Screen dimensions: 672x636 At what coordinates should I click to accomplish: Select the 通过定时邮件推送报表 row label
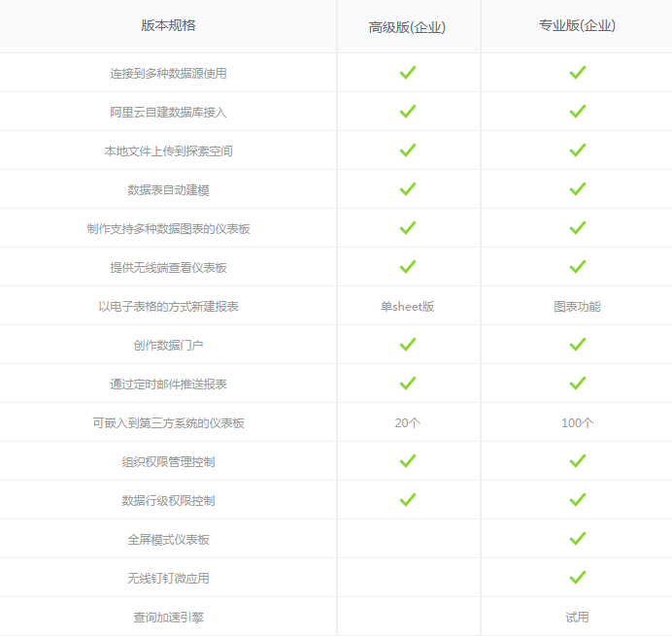coord(168,384)
